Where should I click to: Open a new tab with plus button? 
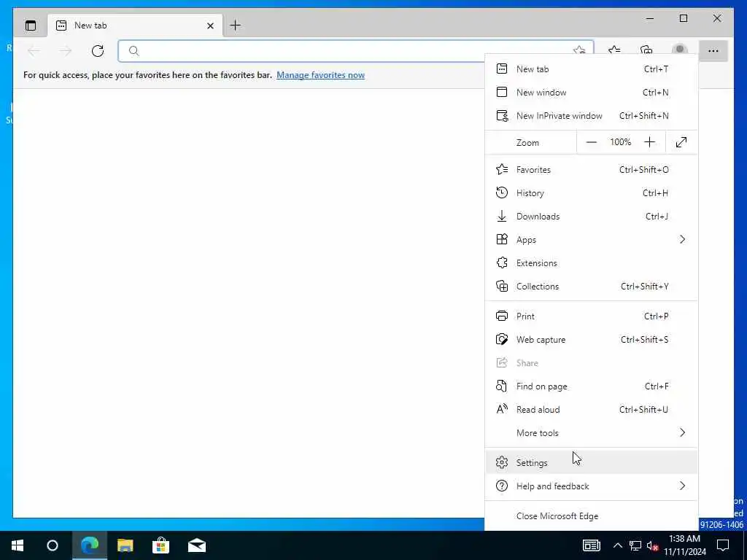[x=236, y=26]
